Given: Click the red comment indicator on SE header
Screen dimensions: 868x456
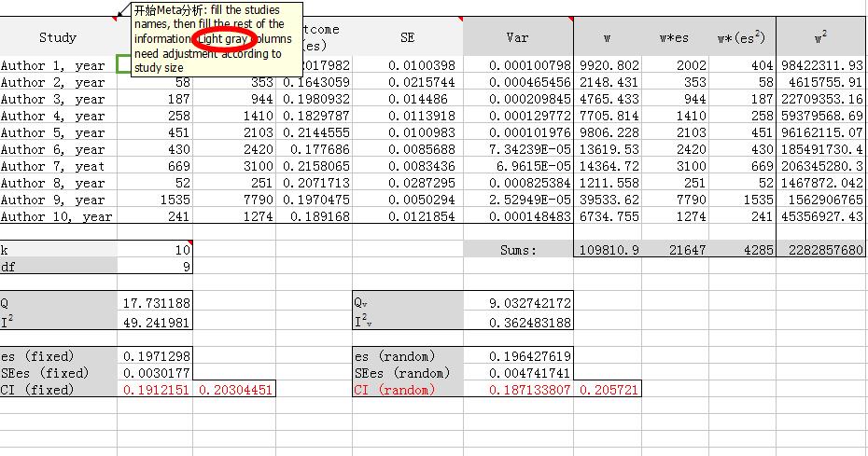Looking at the screenshot, I should pyautogui.click(x=460, y=20).
